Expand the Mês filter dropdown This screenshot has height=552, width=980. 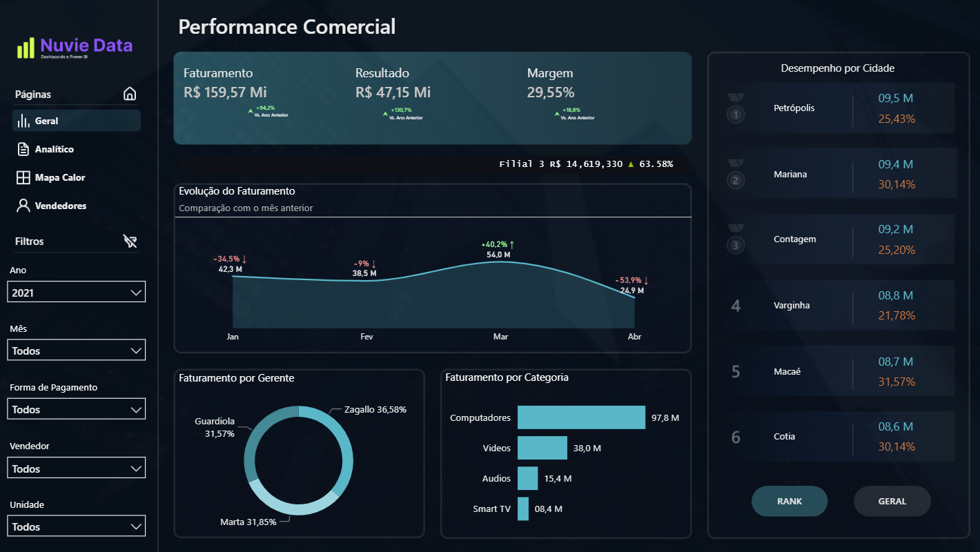pyautogui.click(x=77, y=350)
